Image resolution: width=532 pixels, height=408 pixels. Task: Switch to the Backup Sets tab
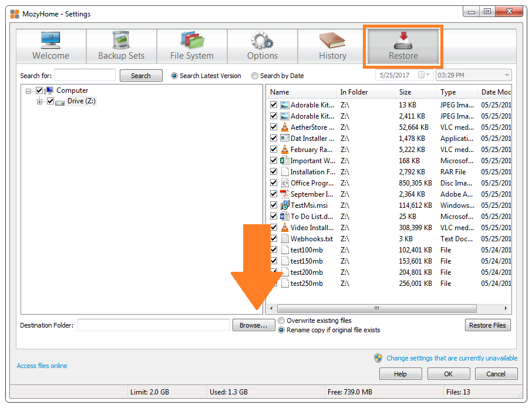click(x=122, y=46)
